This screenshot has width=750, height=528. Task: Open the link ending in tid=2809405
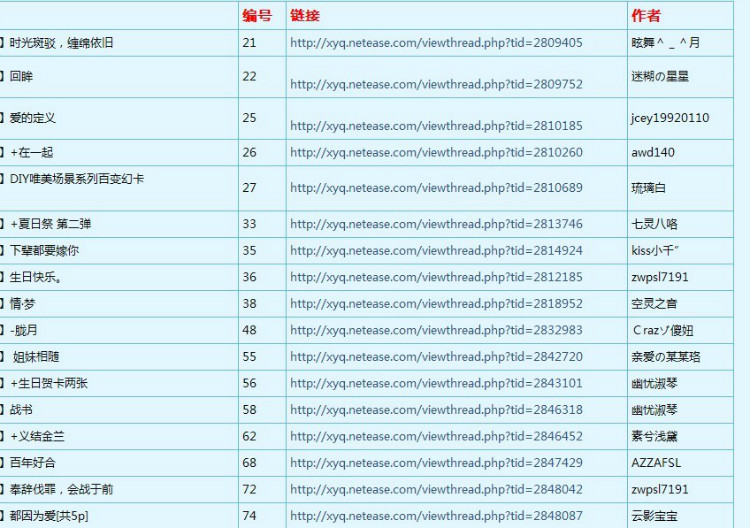tap(436, 43)
